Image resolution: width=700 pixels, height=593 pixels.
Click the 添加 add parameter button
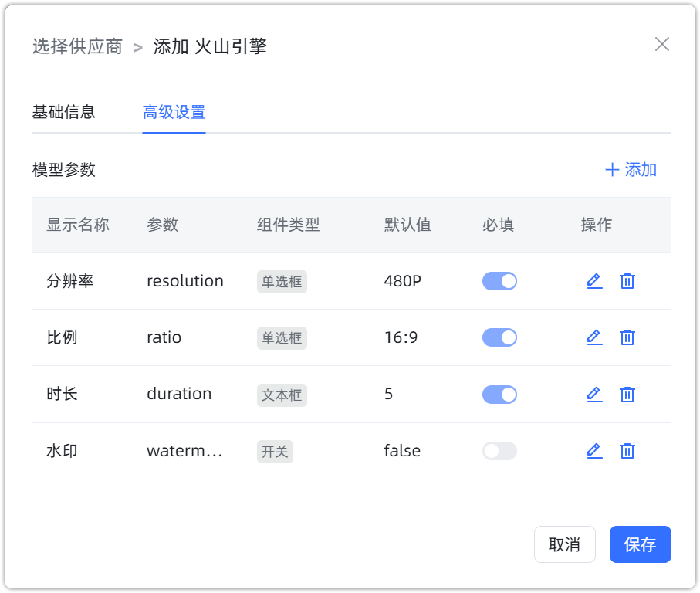(631, 169)
